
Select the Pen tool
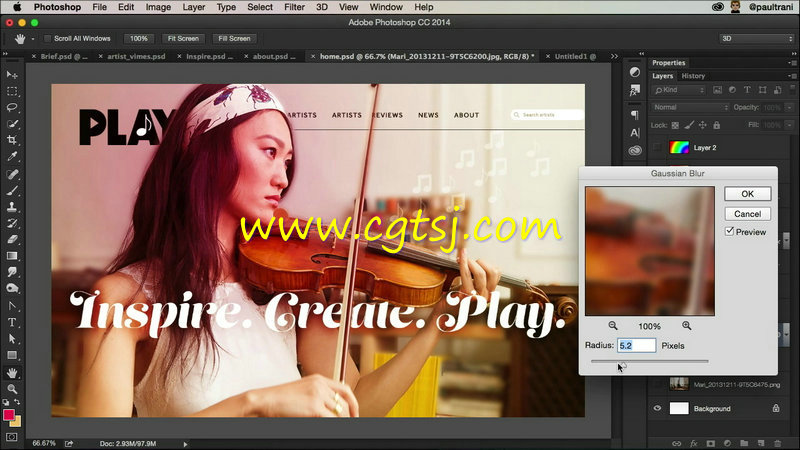(12, 306)
